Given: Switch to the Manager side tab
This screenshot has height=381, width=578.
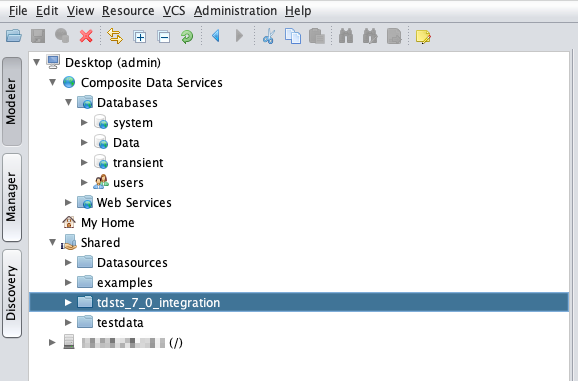Looking at the screenshot, I should [x=12, y=198].
